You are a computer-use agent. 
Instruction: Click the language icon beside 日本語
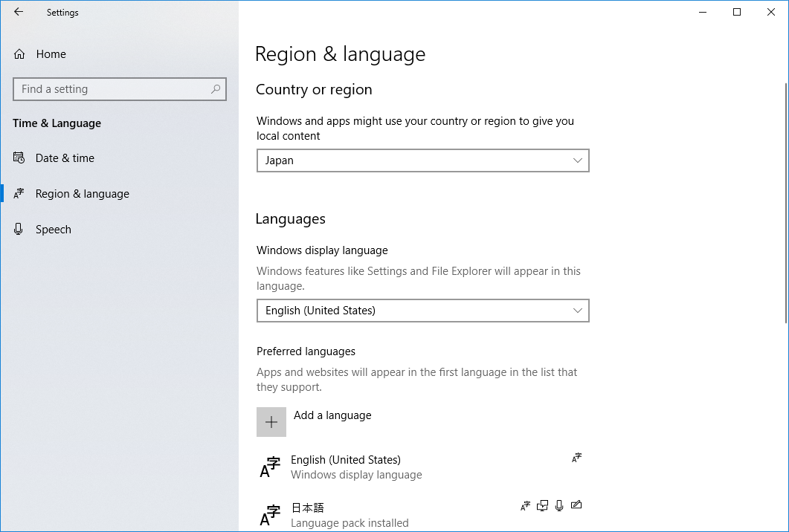[x=270, y=516]
